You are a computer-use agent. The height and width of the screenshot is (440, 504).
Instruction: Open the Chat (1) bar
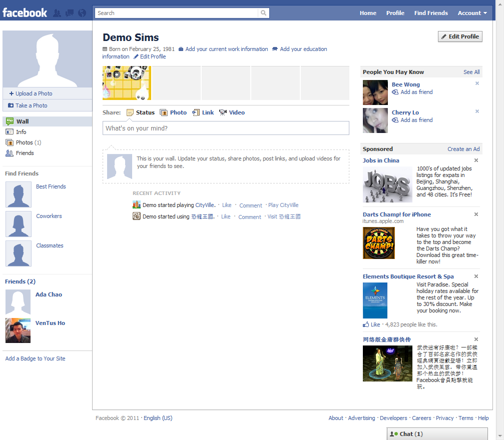pos(437,434)
